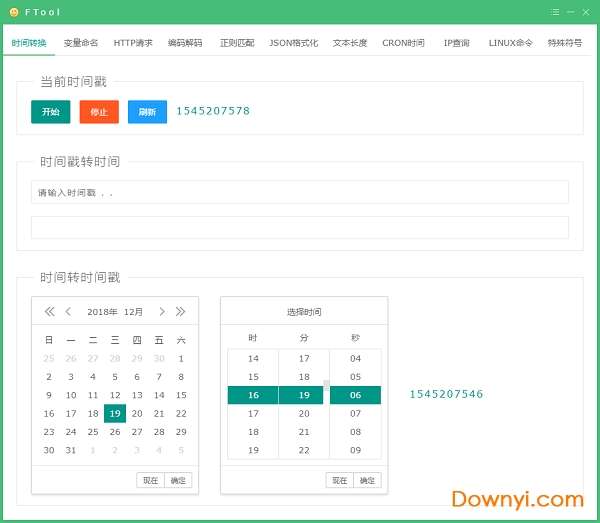Select grayed November 30 in calendar
Viewport: 600px width, 523px height.
[159, 358]
